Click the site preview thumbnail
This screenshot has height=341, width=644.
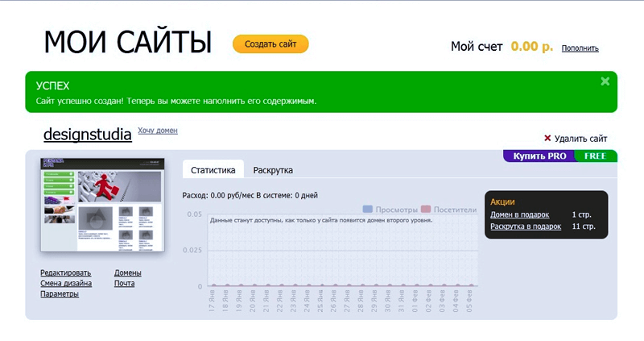[x=102, y=204]
